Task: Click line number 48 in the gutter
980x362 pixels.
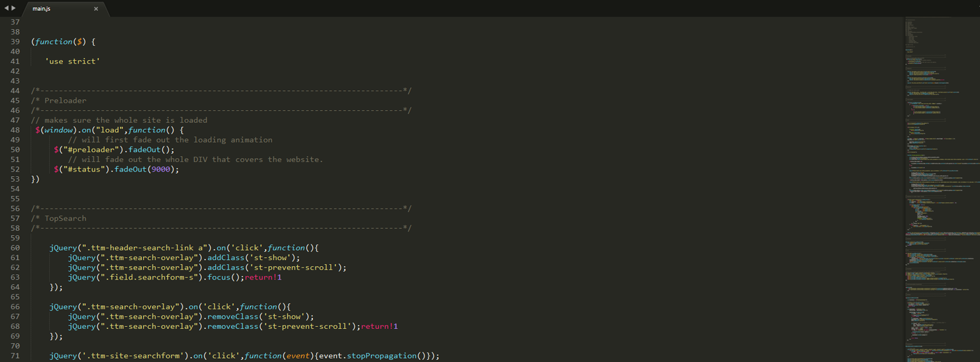Action: click(15, 130)
